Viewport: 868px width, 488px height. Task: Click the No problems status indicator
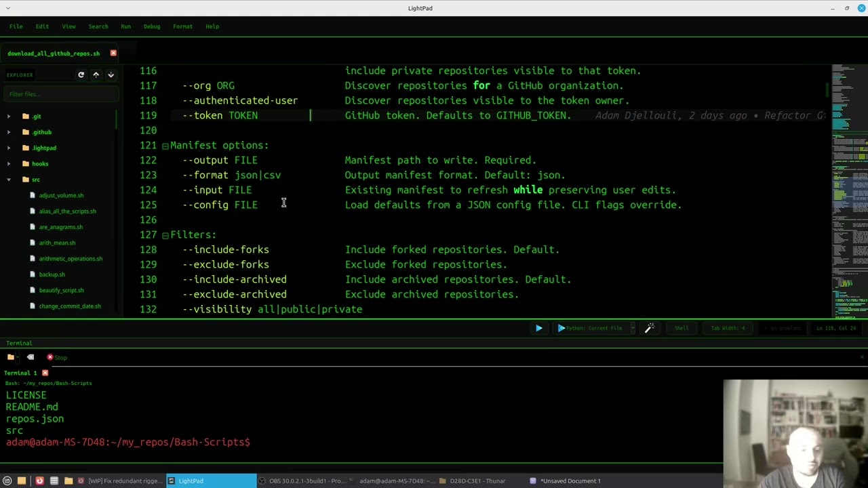coord(782,328)
